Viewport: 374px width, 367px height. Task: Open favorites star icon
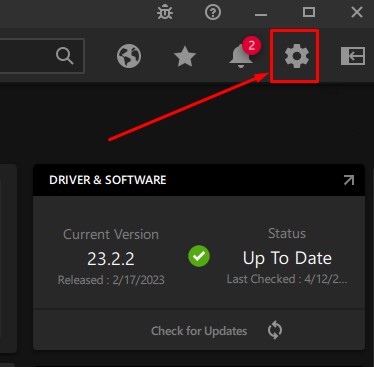pos(185,56)
